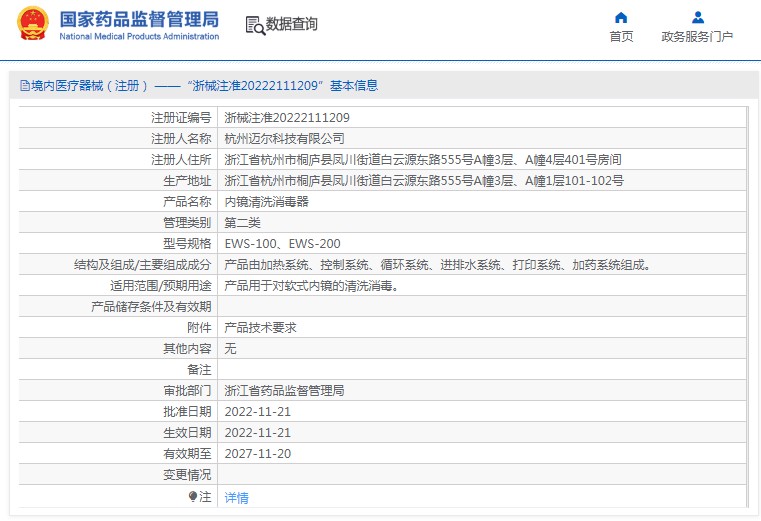The image size is (761, 521).
Task: Click the 生效日期 label
Action: (187, 433)
